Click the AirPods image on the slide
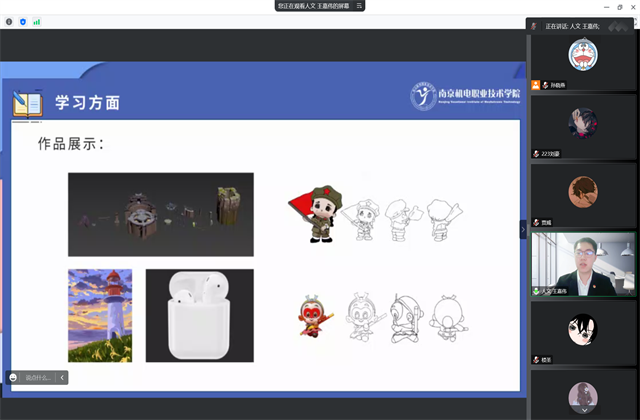640x420 pixels. tap(199, 315)
